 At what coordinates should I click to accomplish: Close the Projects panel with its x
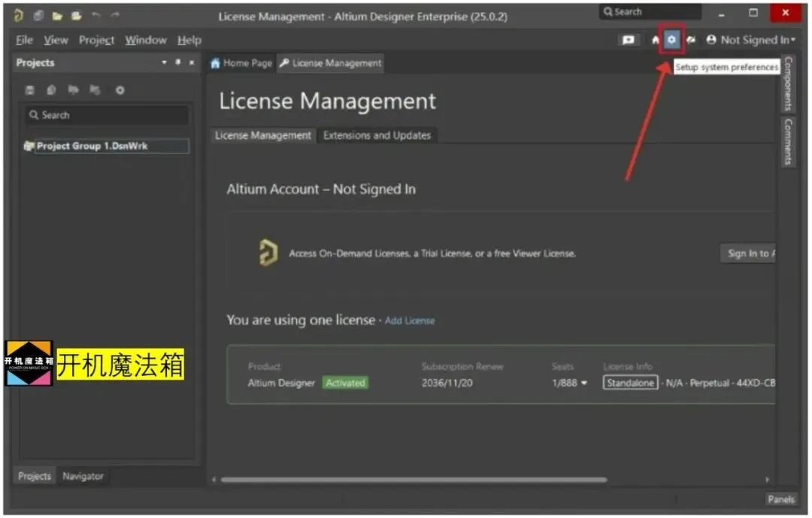(192, 62)
